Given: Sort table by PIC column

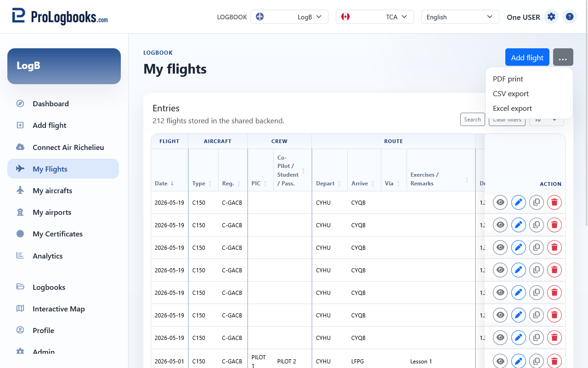Looking at the screenshot, I should tap(265, 184).
